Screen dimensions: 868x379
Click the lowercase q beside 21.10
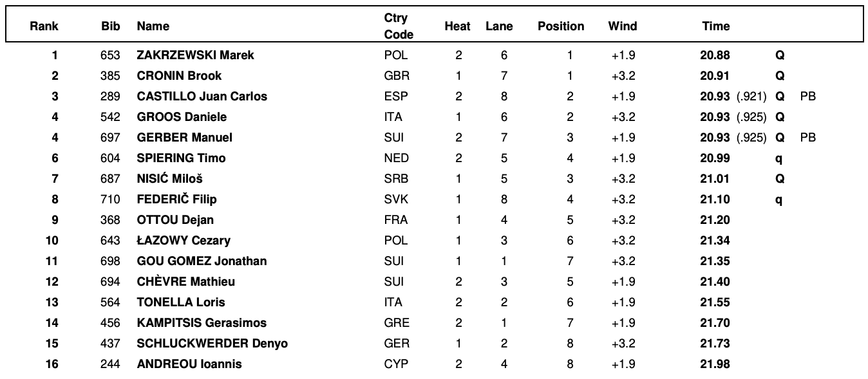(x=779, y=200)
